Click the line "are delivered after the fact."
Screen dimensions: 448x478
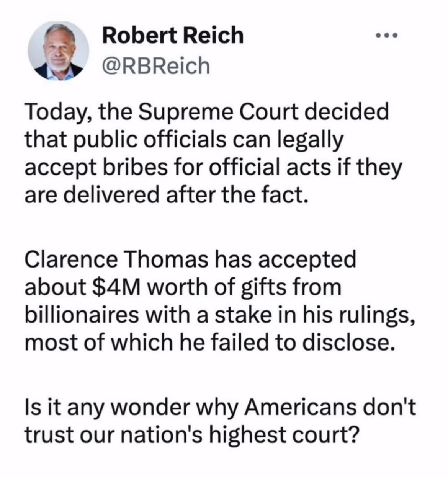(x=167, y=195)
